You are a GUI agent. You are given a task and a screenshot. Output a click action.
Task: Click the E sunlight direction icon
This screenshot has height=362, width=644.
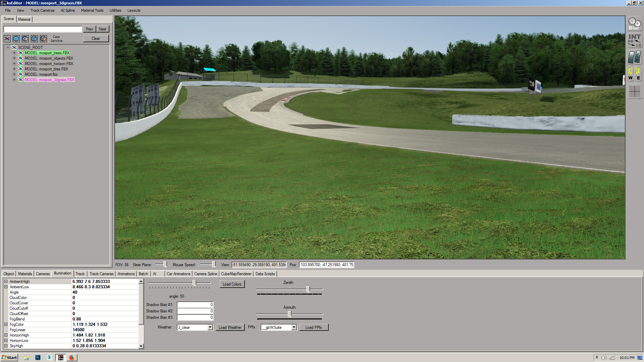[638, 73]
